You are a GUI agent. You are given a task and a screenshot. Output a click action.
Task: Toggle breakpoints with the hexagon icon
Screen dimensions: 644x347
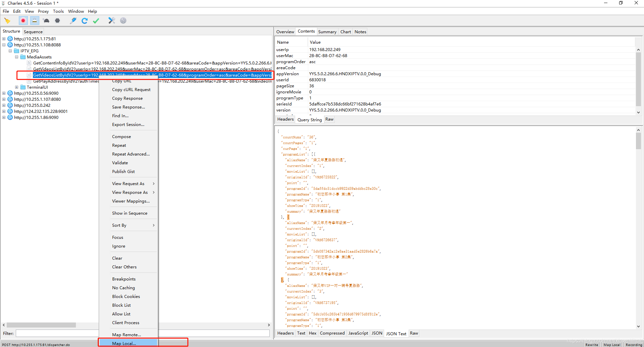(57, 20)
